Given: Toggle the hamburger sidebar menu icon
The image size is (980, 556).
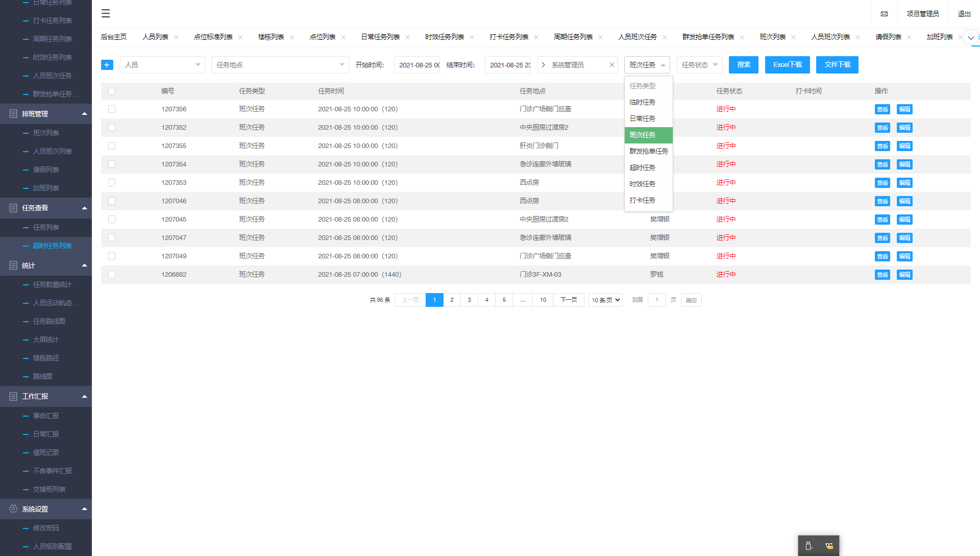Looking at the screenshot, I should tap(106, 14).
